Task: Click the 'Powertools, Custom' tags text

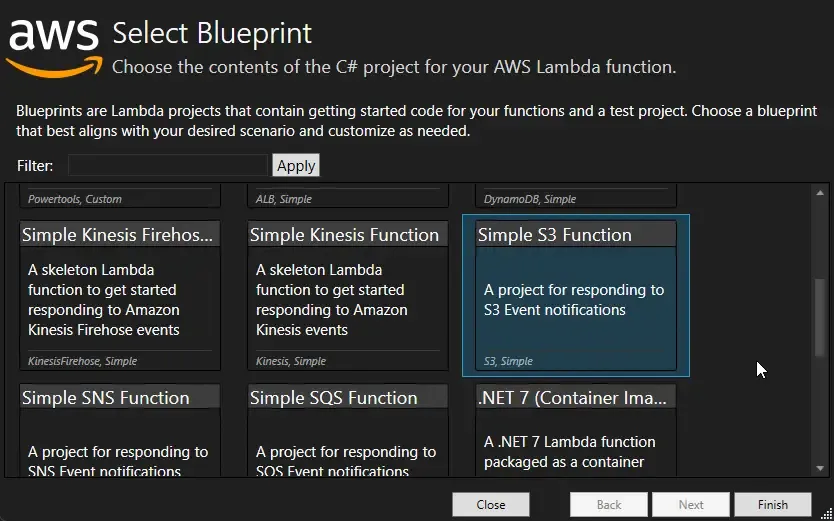Action: (75, 199)
